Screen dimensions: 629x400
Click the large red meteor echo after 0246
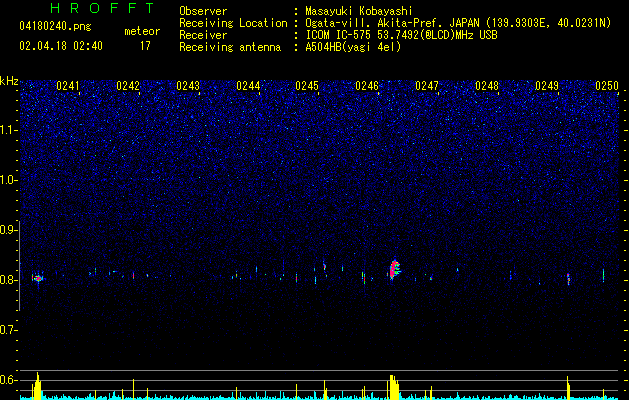(x=395, y=270)
